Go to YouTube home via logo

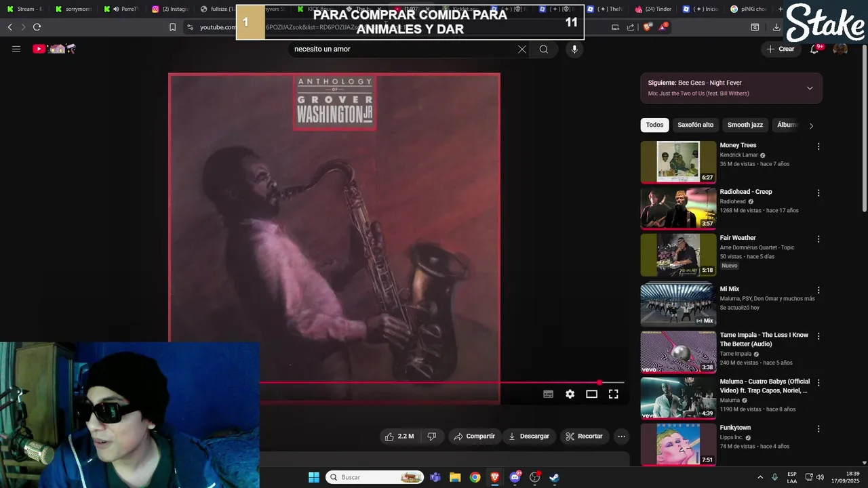(x=54, y=49)
